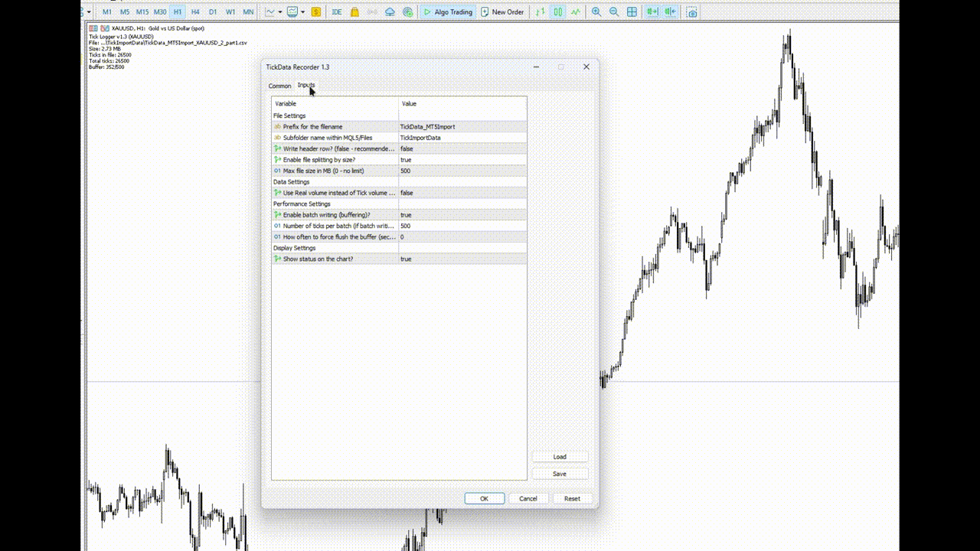This screenshot has width=980, height=551.
Task: Toggle the Write header row value
Action: click(462, 148)
